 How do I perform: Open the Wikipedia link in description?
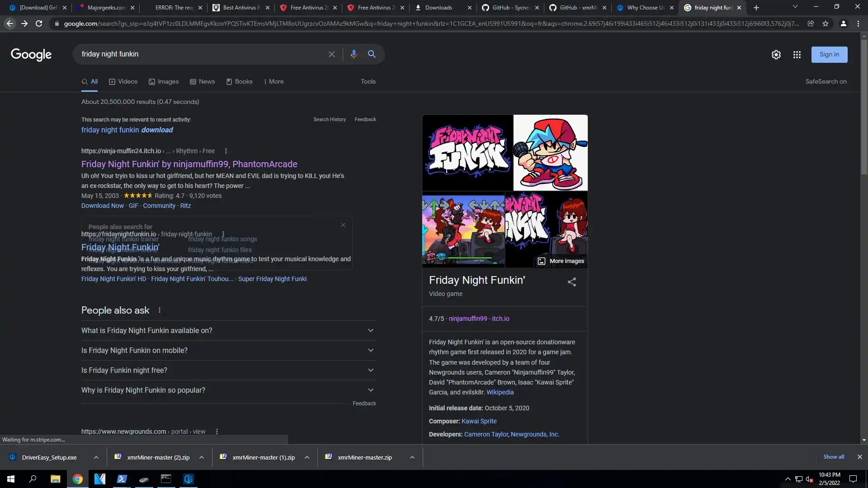(x=500, y=392)
